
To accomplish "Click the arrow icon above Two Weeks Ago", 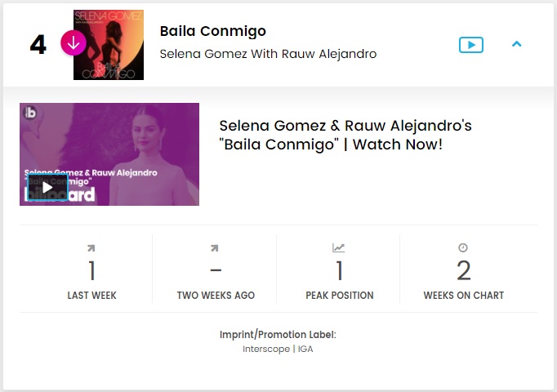I will click(215, 248).
